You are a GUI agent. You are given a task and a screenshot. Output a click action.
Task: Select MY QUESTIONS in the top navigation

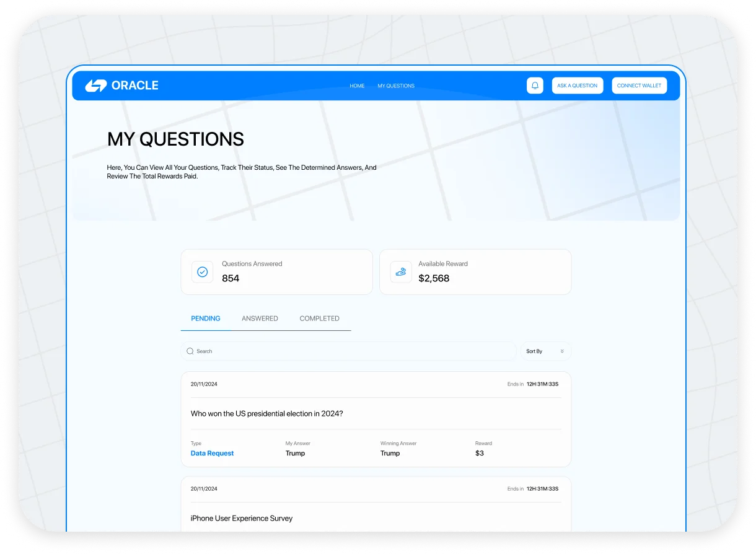(396, 86)
